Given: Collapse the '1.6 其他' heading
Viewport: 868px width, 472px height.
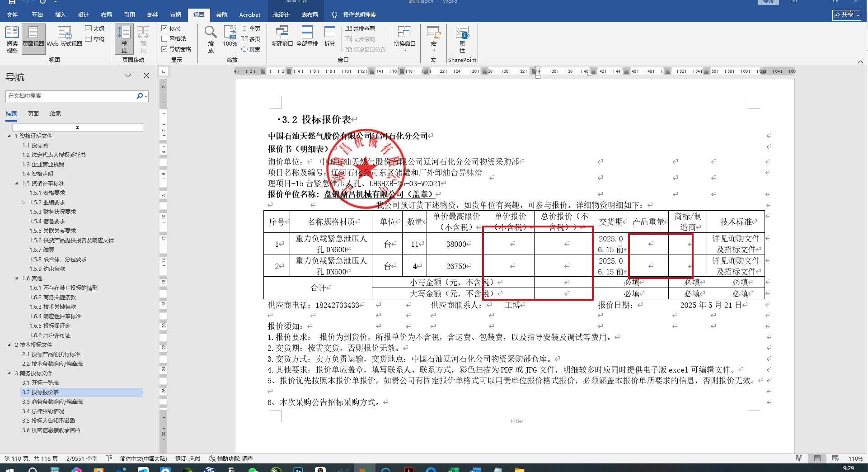Looking at the screenshot, I should [x=17, y=278].
